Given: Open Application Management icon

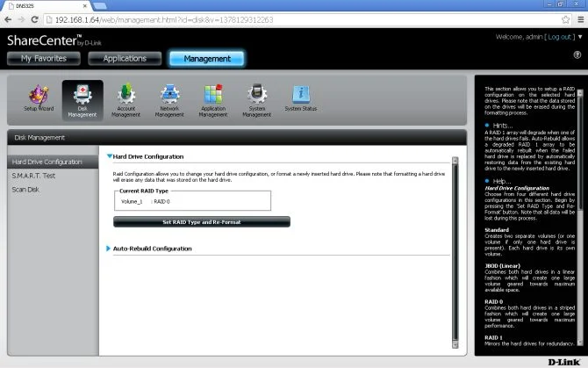Looking at the screenshot, I should [x=213, y=100].
